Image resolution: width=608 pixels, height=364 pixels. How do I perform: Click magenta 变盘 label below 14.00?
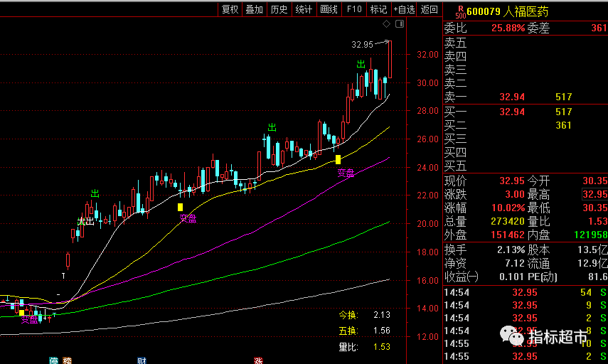pos(29,320)
